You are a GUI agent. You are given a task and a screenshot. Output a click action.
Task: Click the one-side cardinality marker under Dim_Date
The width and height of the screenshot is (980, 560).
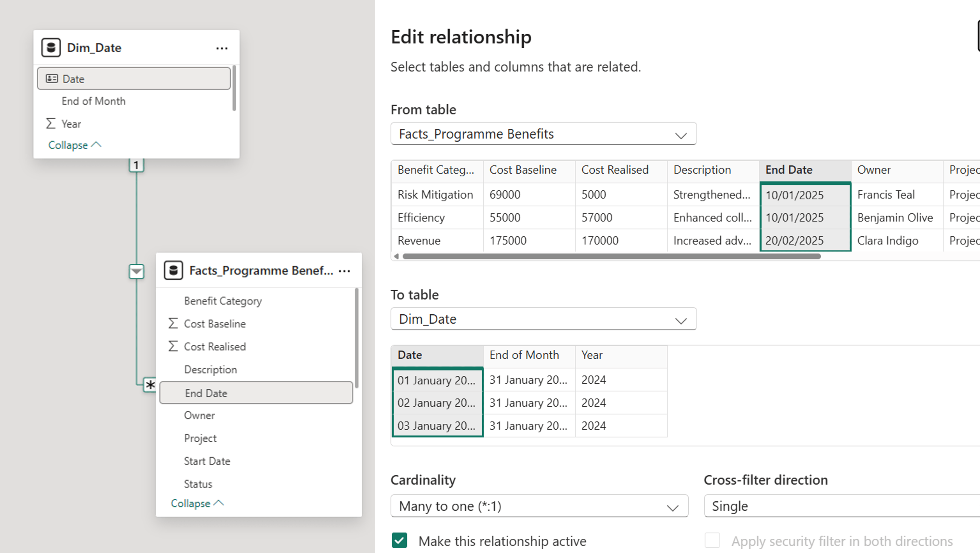tap(136, 165)
